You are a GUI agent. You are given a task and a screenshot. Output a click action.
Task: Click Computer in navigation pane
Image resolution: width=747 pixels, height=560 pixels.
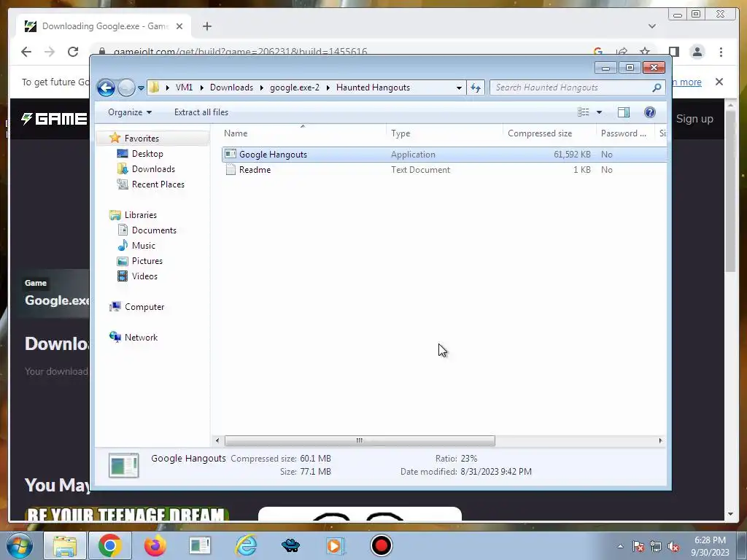(x=144, y=307)
